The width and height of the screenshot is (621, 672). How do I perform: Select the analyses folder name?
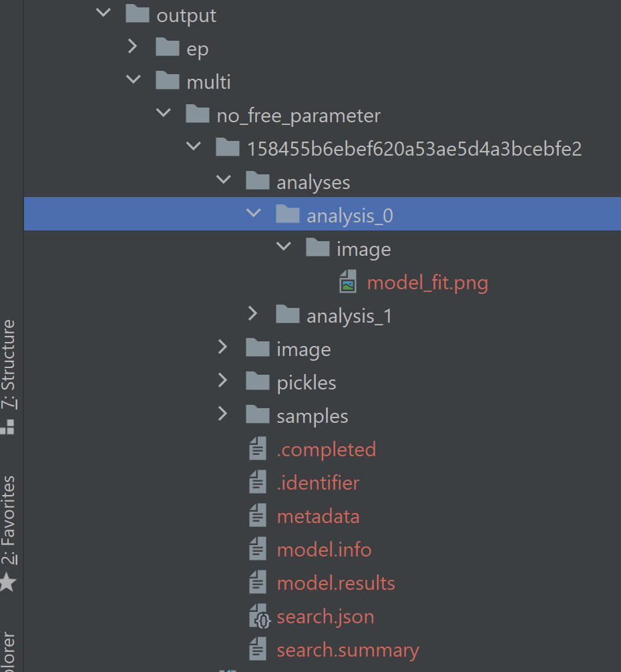coord(313,183)
